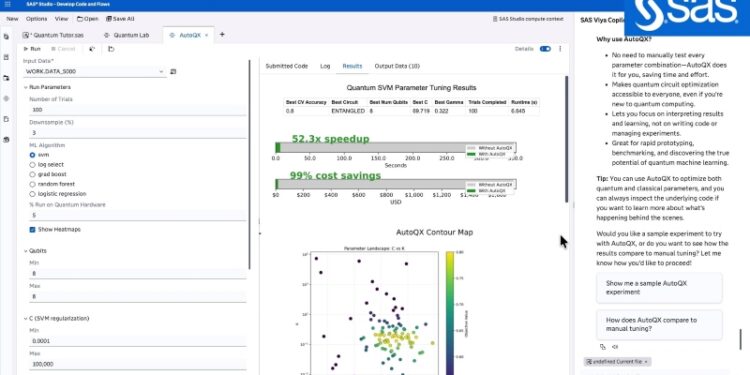Click Show me a sample AutoQX experiment

tap(659, 287)
